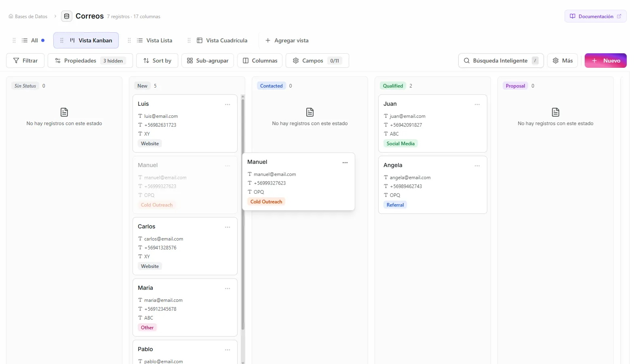Click the New column vertical scrollbar
The width and height of the screenshot is (636, 364).
click(243, 214)
